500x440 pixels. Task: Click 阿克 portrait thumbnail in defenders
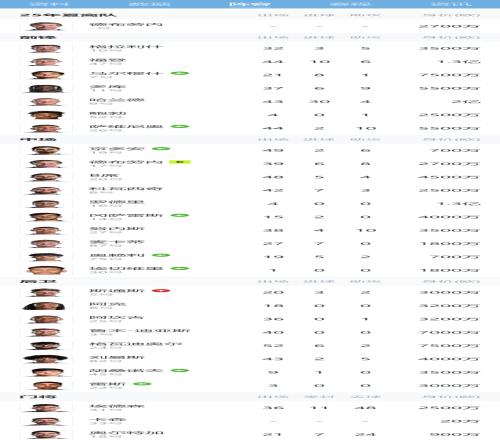[44, 306]
